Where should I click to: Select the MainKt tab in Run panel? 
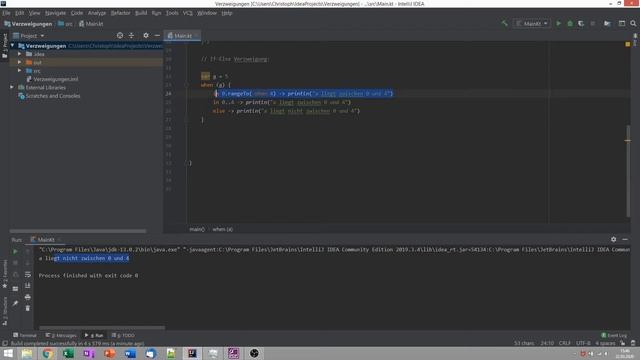(x=46, y=240)
